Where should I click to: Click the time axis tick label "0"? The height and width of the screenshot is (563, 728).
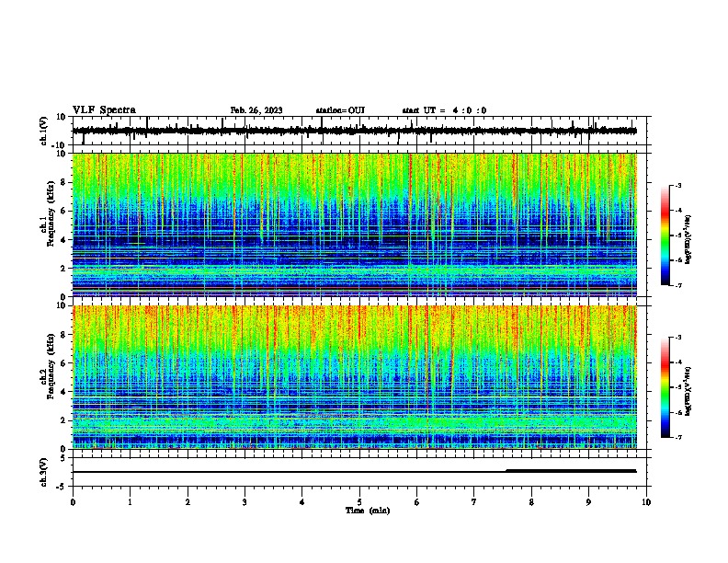[73, 502]
